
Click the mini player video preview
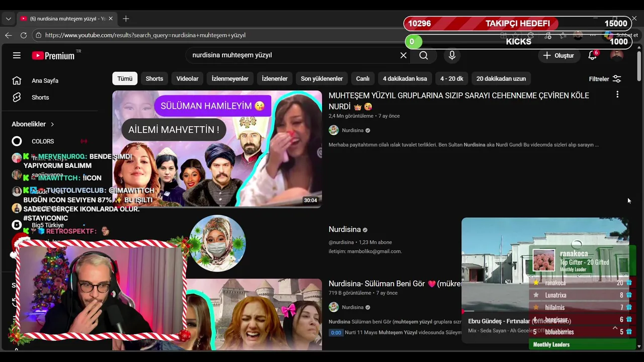tap(545, 264)
